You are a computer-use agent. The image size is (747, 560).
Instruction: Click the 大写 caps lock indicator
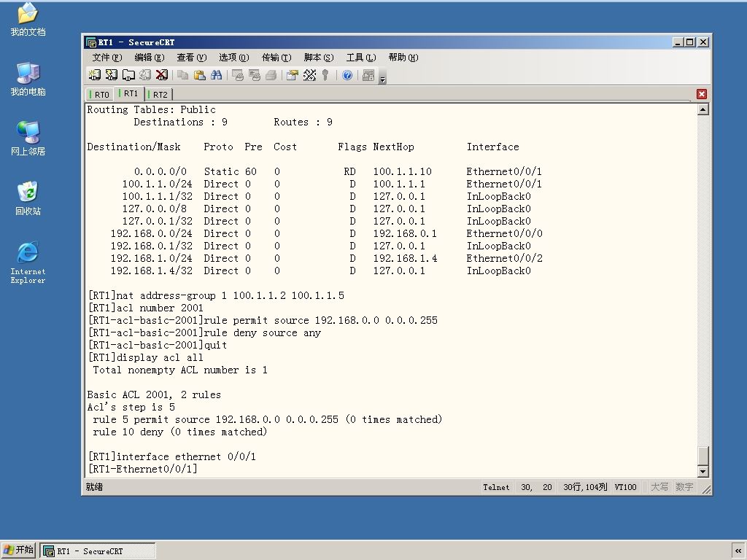[x=659, y=486]
